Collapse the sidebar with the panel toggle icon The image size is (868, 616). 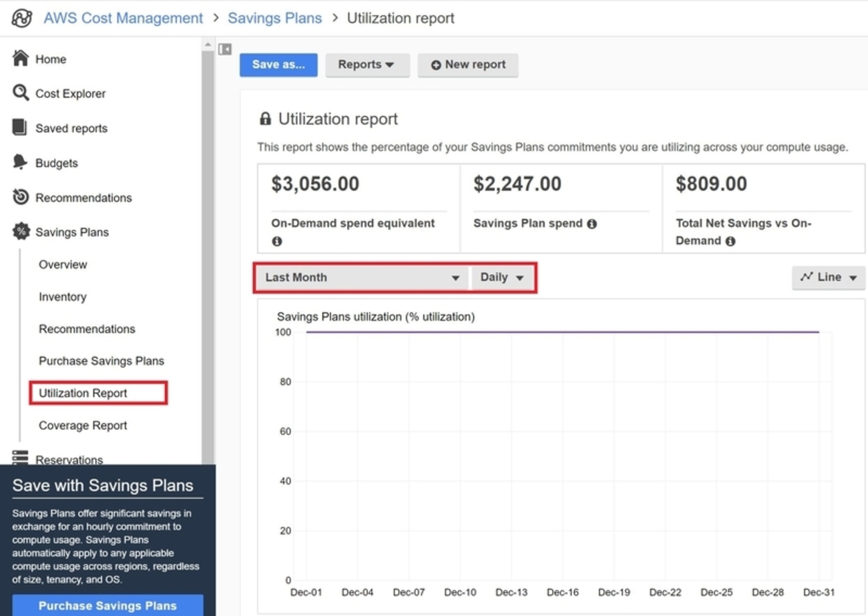[225, 49]
